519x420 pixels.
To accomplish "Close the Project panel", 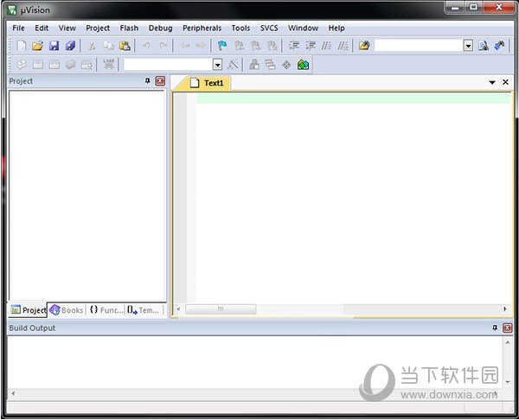I will 160,81.
